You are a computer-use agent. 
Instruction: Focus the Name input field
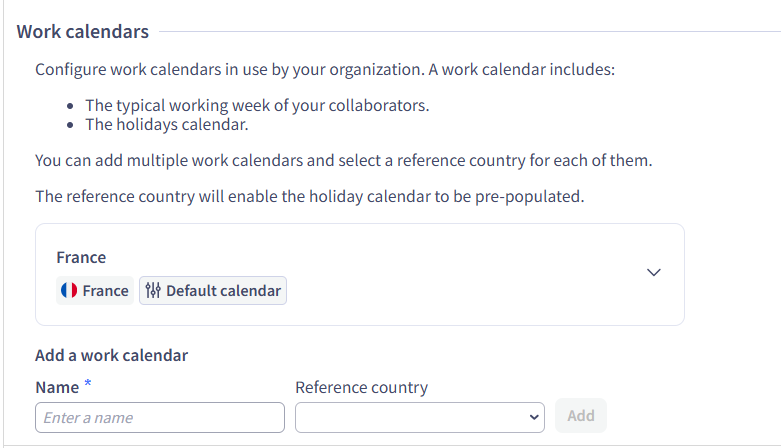160,417
